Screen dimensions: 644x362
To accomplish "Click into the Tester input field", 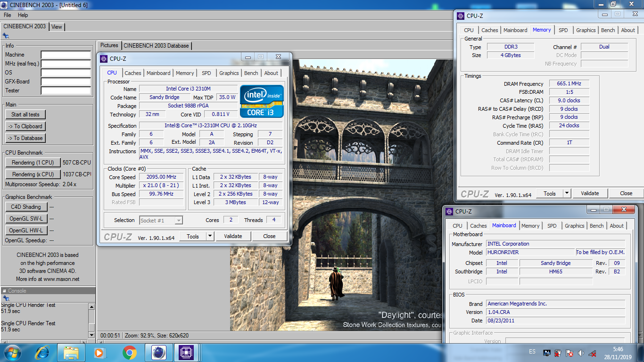I will point(66,91).
